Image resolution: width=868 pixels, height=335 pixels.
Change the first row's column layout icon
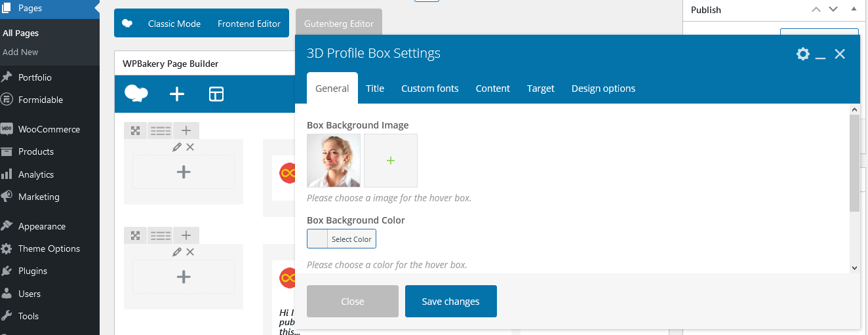click(x=161, y=130)
